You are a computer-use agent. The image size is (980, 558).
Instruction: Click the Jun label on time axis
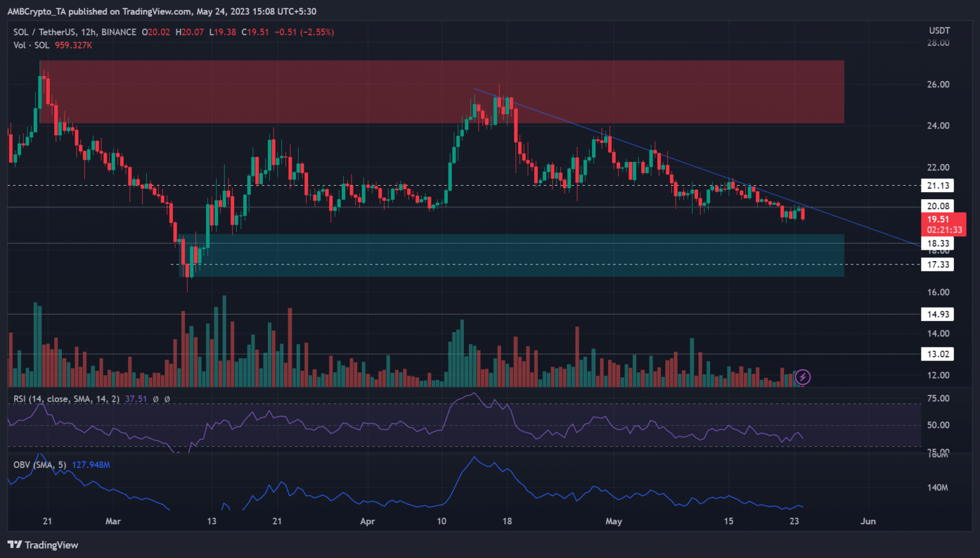click(868, 522)
